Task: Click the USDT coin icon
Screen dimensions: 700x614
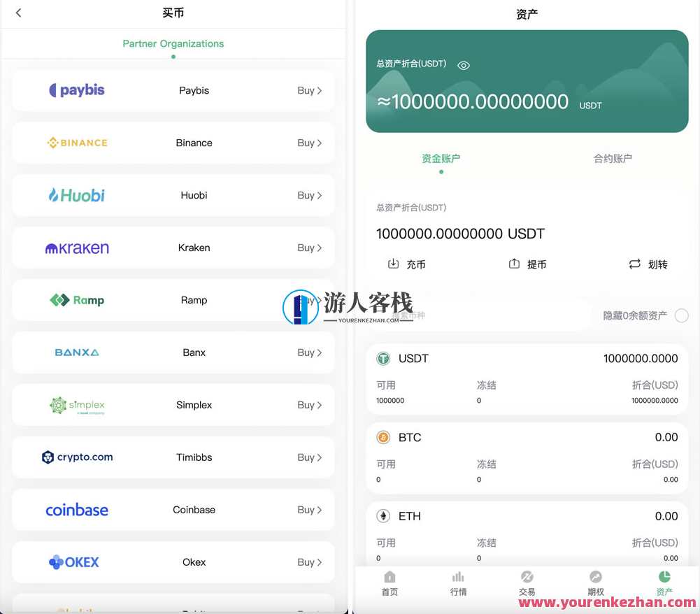Action: [x=383, y=358]
